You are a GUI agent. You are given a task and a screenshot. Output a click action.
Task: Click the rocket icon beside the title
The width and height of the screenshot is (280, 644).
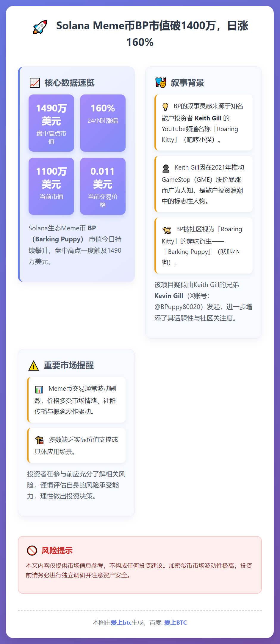[x=40, y=27]
